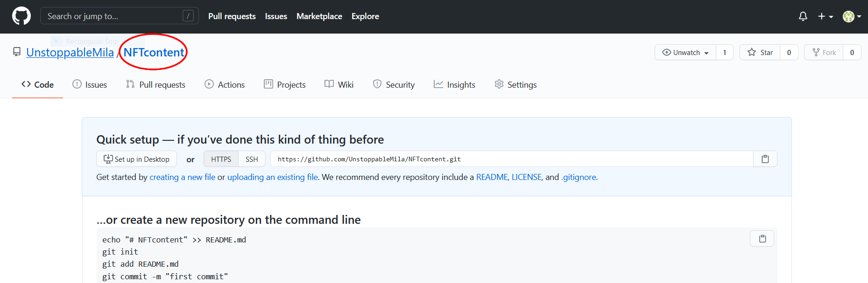The width and height of the screenshot is (868, 283).
Task: Open the forks count next to Fork
Action: (x=852, y=52)
